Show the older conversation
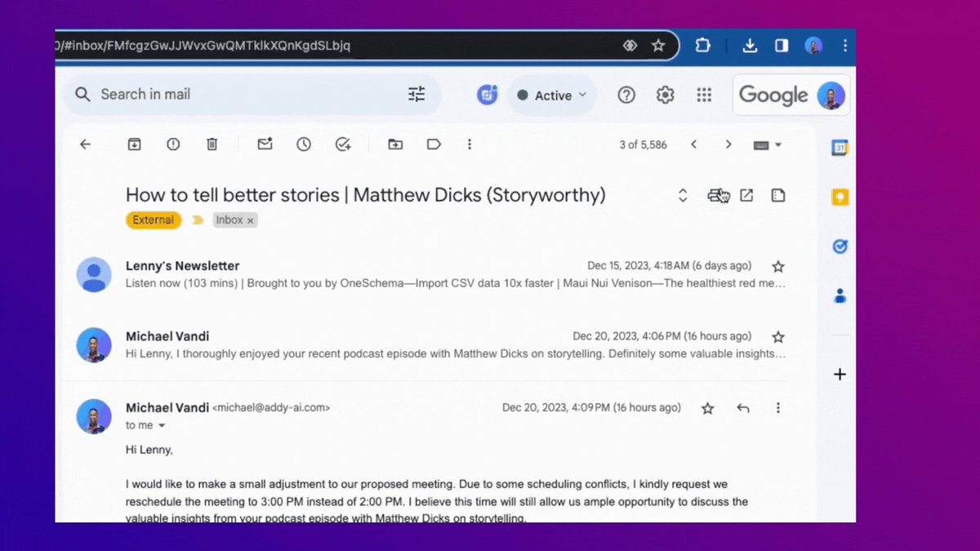980x551 pixels. coord(728,144)
